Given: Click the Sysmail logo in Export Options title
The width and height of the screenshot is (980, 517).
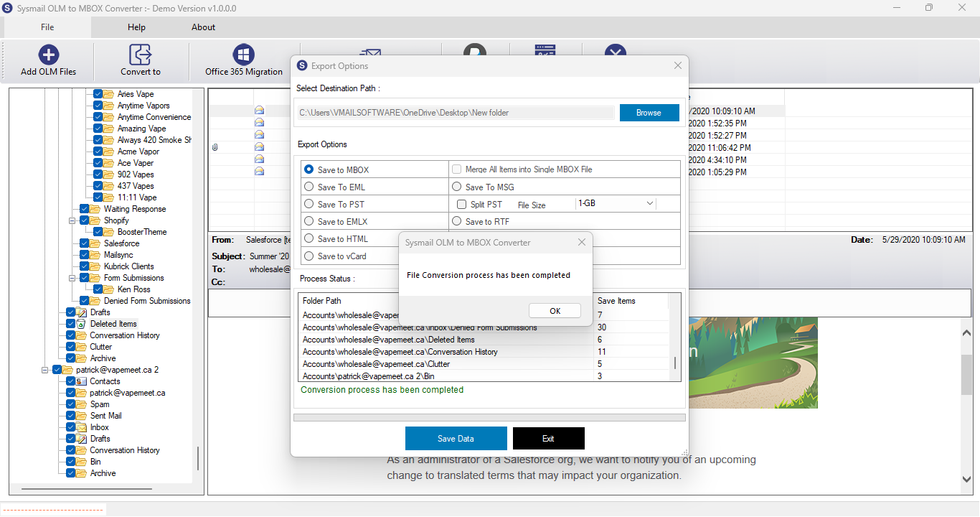Looking at the screenshot, I should click(x=302, y=65).
